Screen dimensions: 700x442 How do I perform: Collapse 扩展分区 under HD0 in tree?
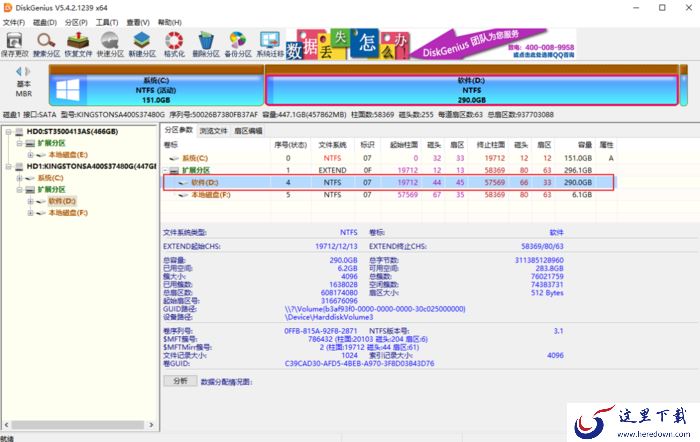point(19,143)
